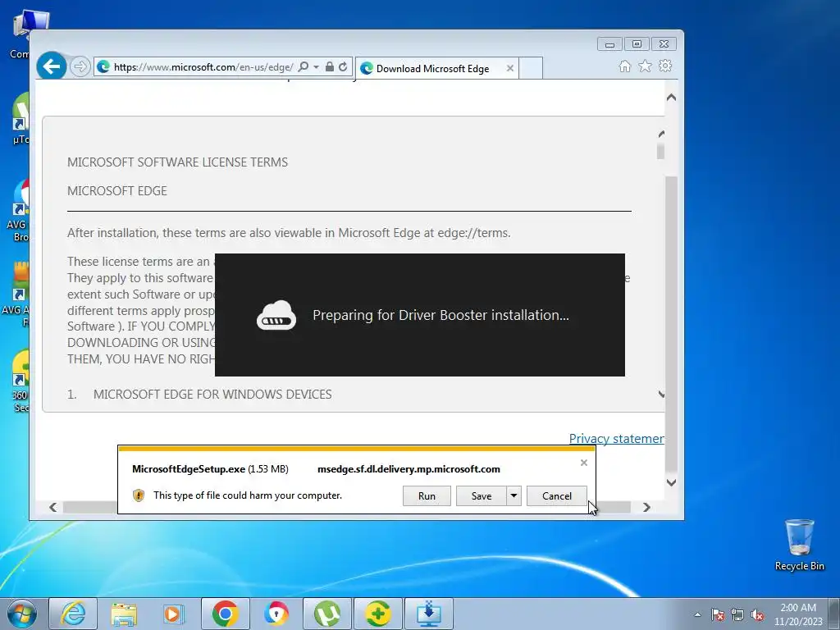Click the msedge.sf.dl.delivery.mp.microsoft.com source text

(x=409, y=469)
